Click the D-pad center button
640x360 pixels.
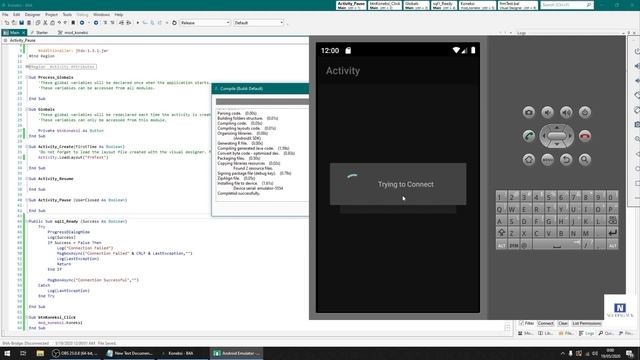[557, 136]
